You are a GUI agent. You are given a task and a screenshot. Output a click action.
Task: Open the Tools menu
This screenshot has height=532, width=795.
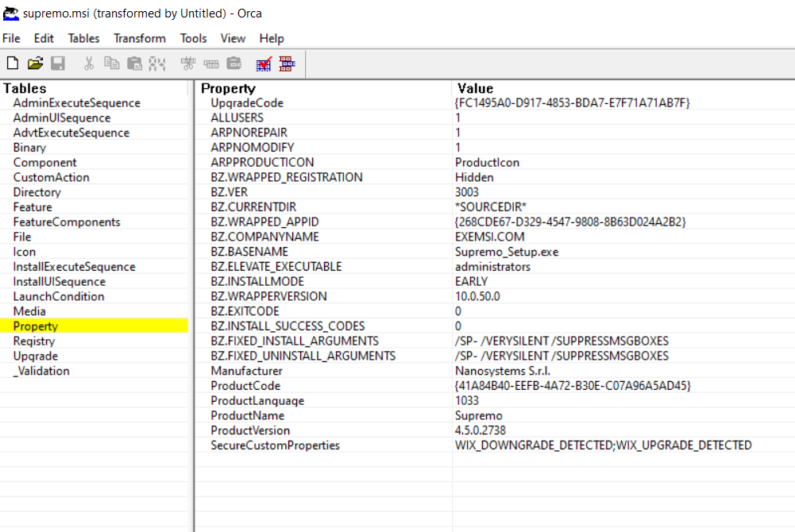193,38
